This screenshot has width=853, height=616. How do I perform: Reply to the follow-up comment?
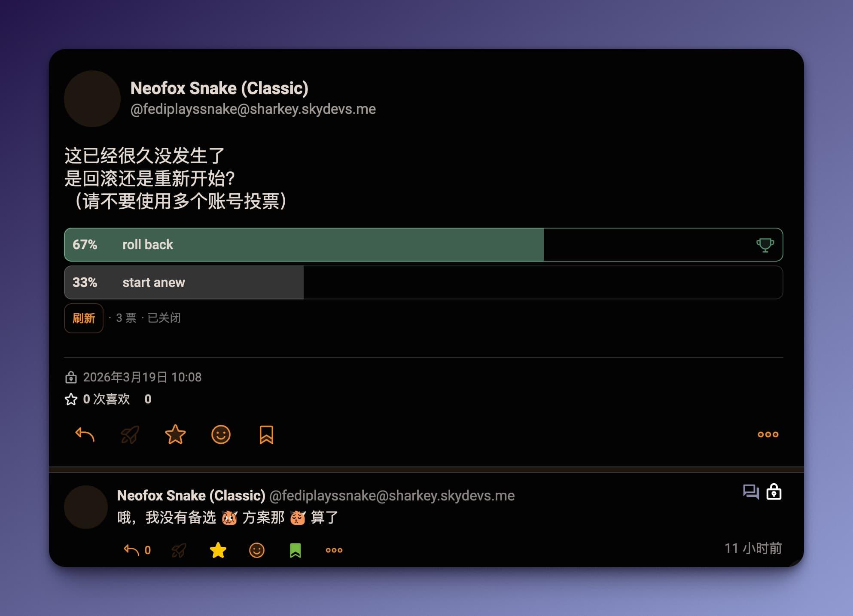point(131,550)
